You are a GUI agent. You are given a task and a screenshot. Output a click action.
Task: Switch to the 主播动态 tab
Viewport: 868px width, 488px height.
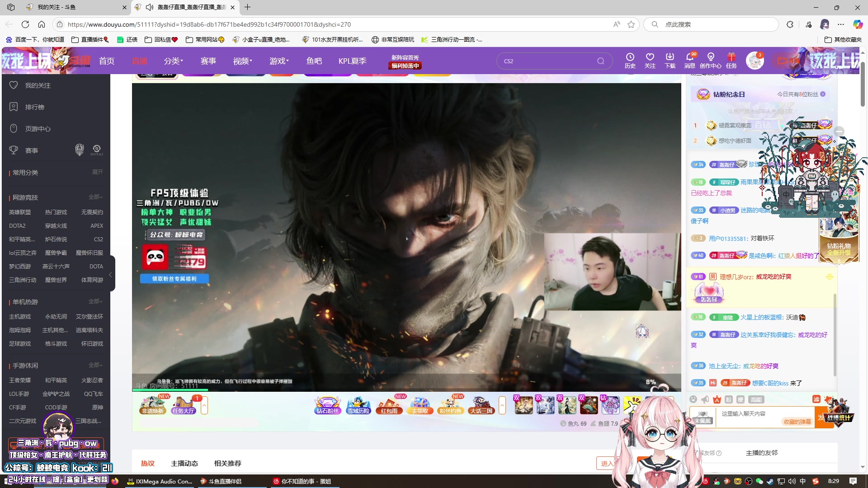click(x=184, y=463)
